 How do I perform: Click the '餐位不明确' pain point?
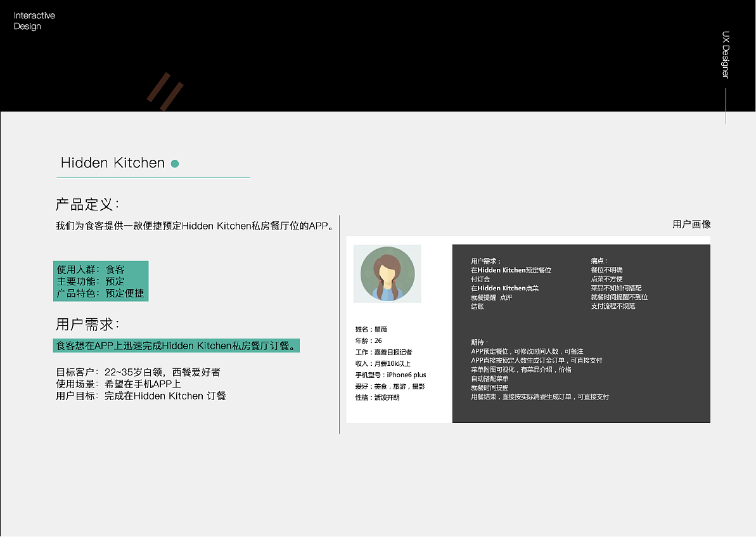607,269
